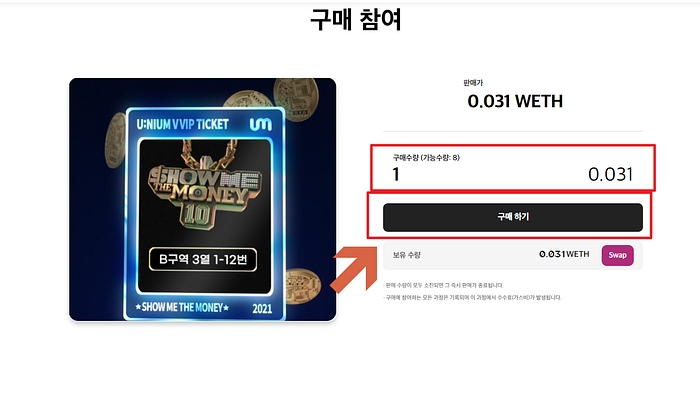Click the 보유 수량 balance label
Screen dimensions: 700x403
pyautogui.click(x=407, y=255)
